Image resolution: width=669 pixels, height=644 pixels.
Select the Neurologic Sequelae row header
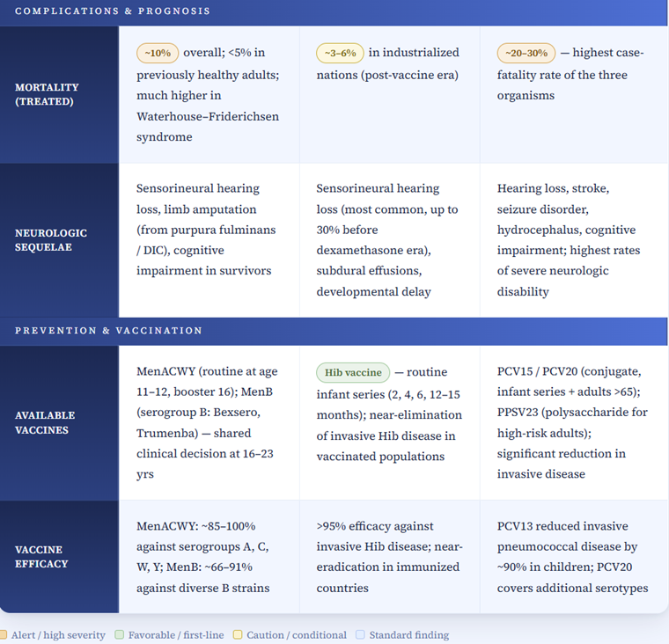[x=51, y=240]
